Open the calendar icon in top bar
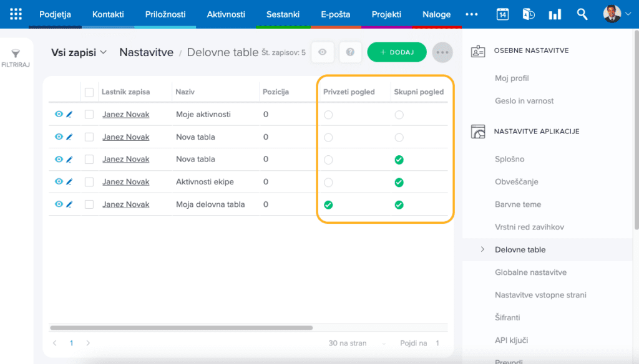This screenshot has width=639, height=364. click(502, 14)
